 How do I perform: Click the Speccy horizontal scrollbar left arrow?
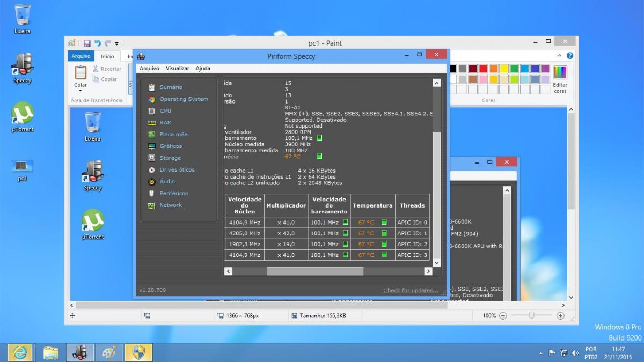228,271
